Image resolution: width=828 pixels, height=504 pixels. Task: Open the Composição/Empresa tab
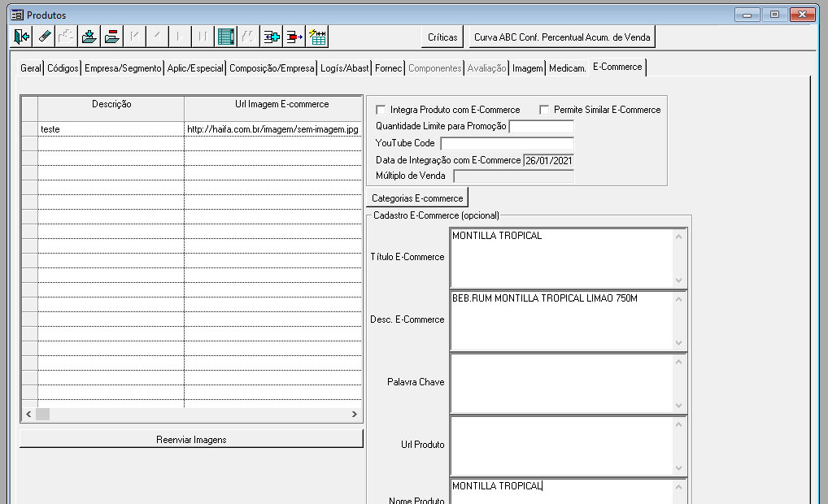click(x=272, y=68)
